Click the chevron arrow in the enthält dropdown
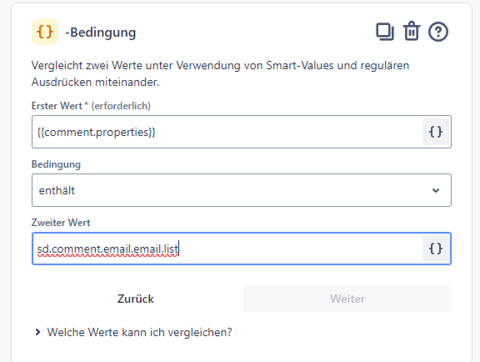 [x=436, y=190]
